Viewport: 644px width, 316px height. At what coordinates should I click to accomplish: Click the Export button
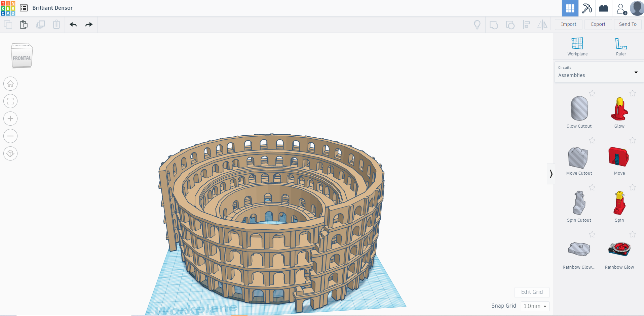598,24
